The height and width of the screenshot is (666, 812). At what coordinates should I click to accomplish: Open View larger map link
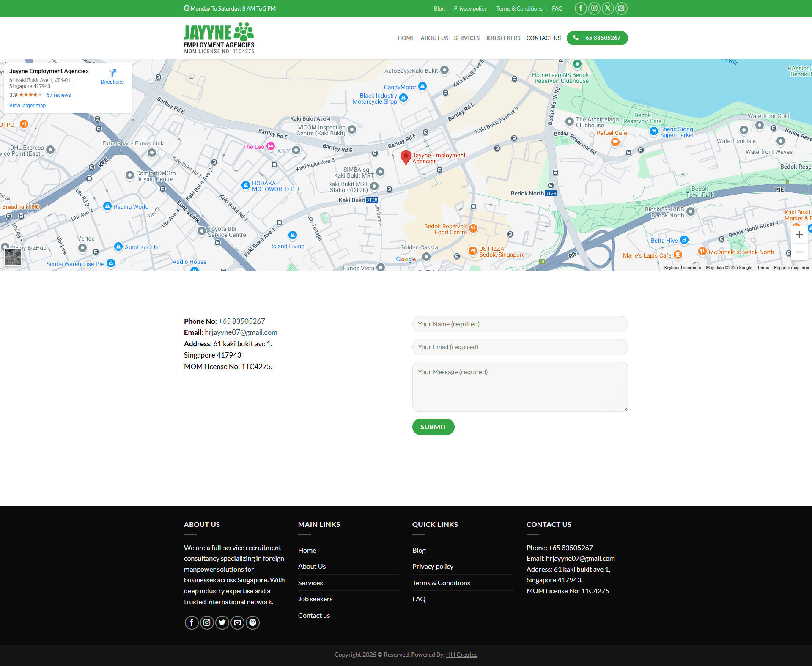[x=27, y=106]
